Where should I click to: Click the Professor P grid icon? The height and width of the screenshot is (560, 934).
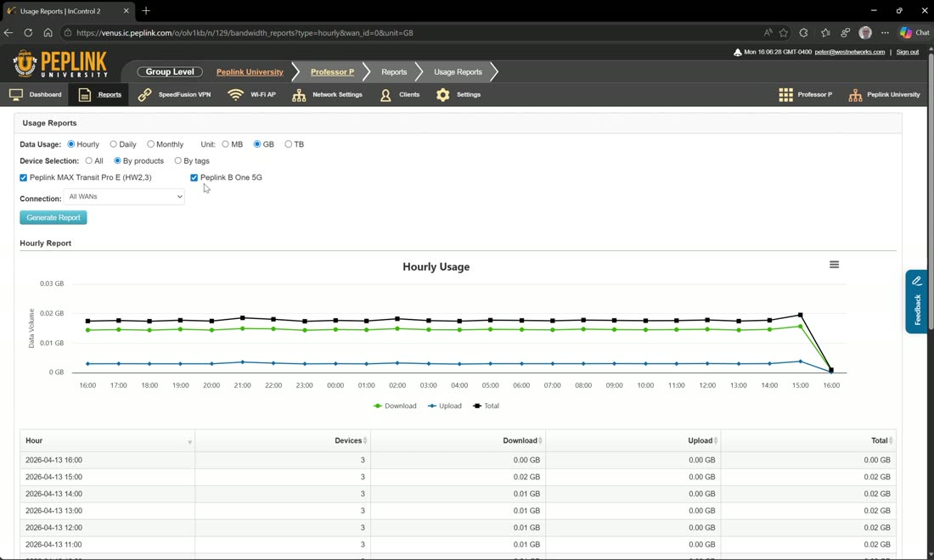tap(785, 95)
